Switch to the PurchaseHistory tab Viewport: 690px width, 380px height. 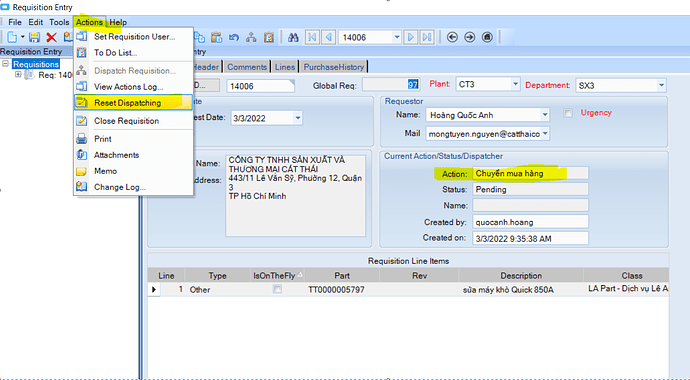334,67
